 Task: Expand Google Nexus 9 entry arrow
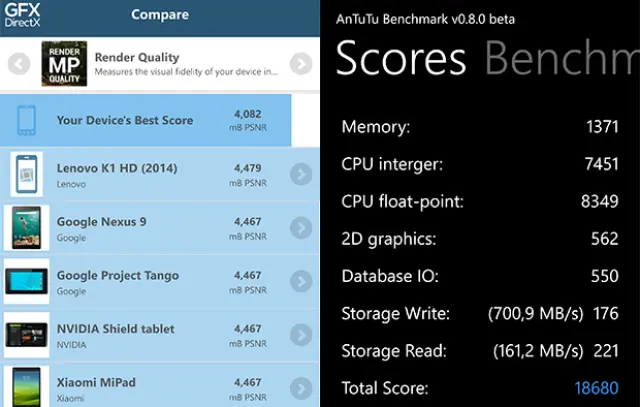pyautogui.click(x=301, y=229)
